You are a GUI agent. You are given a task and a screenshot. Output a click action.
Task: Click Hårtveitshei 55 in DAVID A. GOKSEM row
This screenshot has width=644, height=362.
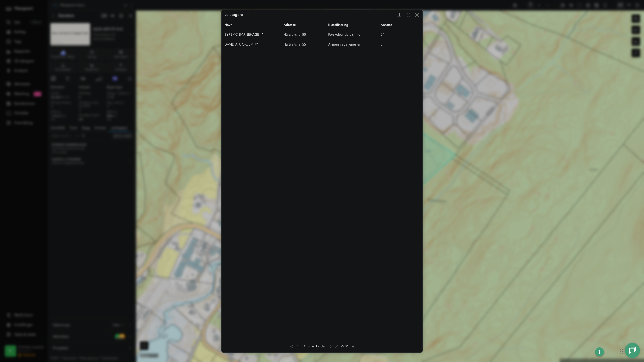tap(295, 44)
